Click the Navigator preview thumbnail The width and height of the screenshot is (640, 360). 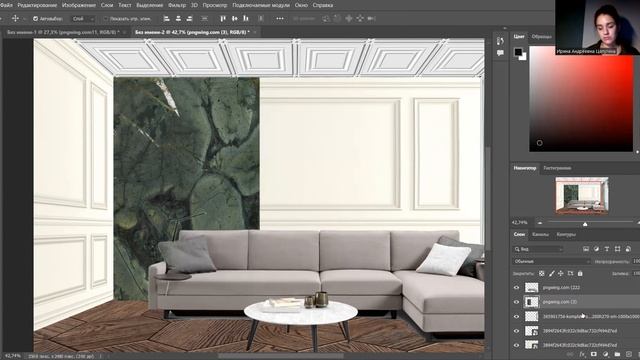(x=582, y=196)
